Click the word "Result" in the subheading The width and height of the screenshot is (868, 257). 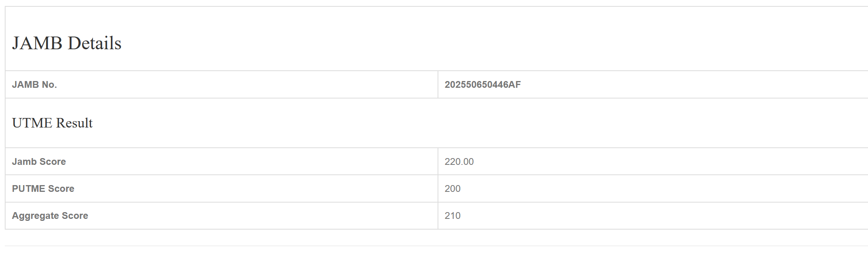pos(74,123)
